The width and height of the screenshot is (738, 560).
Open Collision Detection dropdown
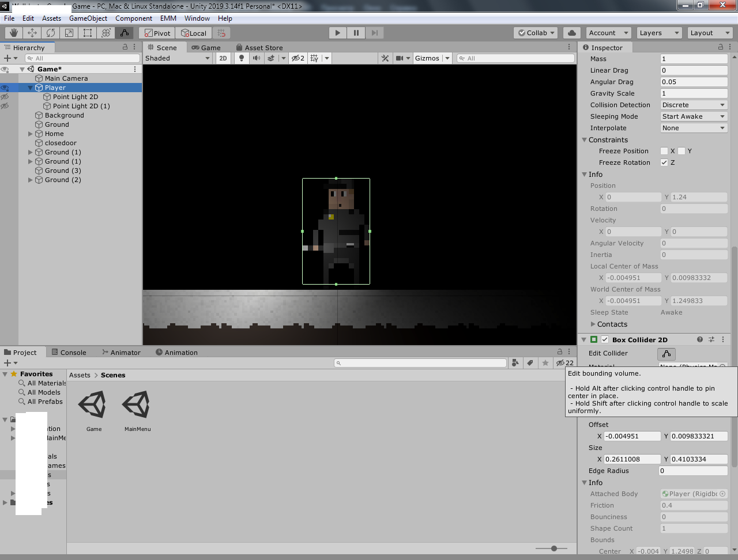694,105
